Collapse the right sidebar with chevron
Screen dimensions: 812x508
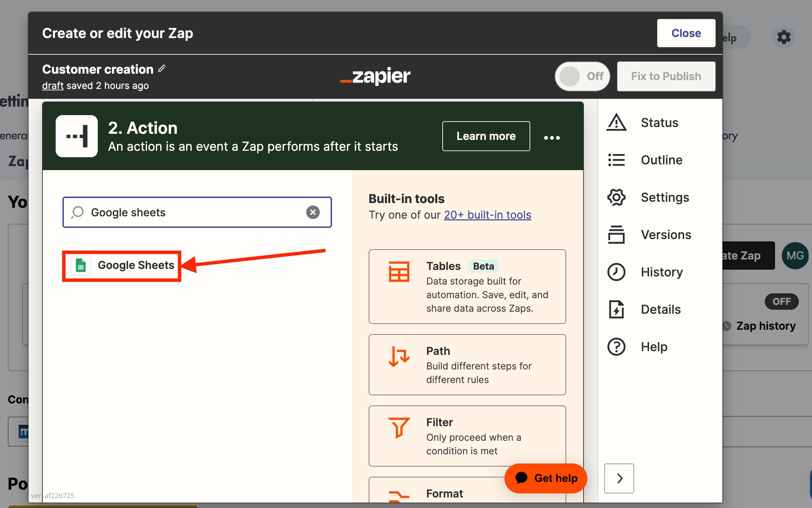[x=619, y=478]
